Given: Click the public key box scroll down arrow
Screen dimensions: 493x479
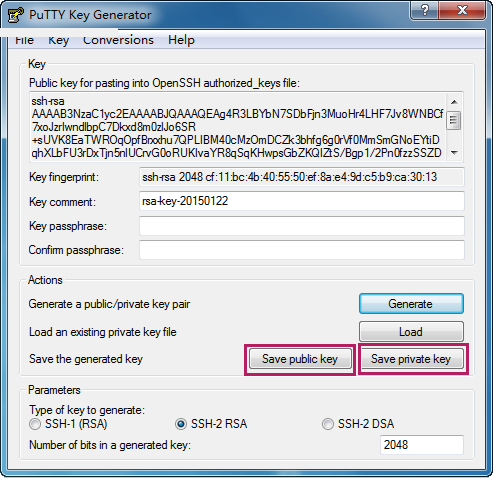Looking at the screenshot, I should coord(454,153).
